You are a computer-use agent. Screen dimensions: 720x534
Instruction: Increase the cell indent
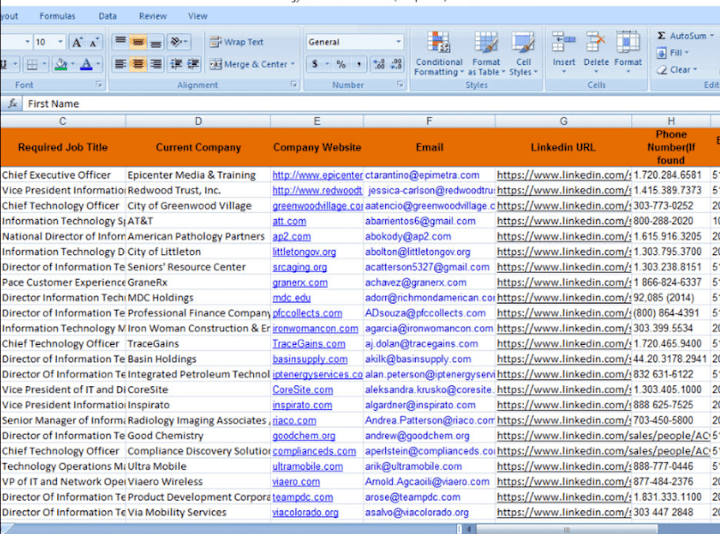tap(193, 64)
